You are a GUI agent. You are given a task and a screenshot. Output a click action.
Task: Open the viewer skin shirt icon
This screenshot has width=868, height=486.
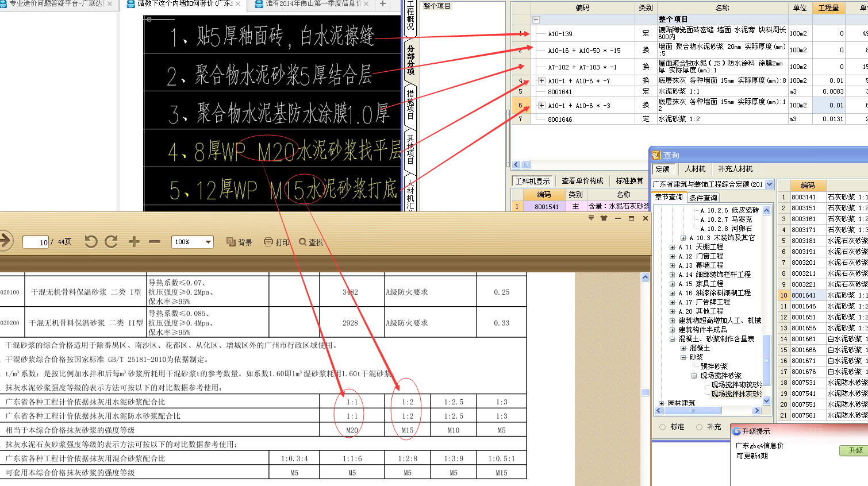tap(604, 218)
